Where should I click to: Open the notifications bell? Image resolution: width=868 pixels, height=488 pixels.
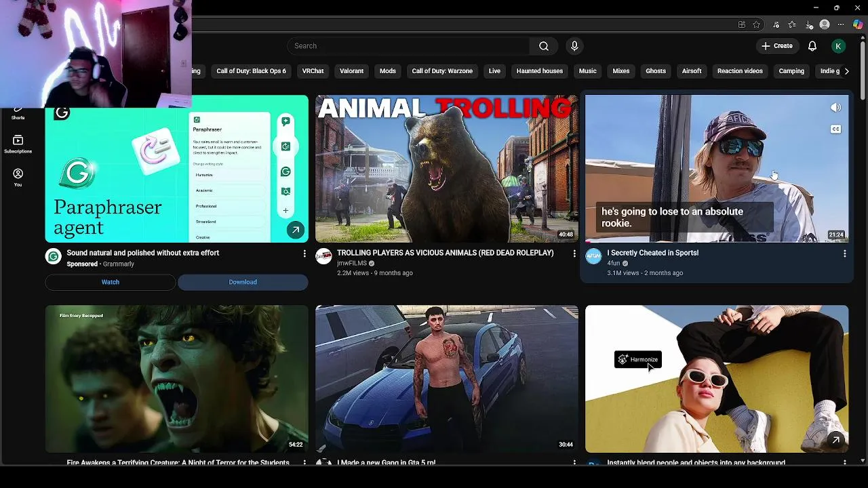pos(812,46)
